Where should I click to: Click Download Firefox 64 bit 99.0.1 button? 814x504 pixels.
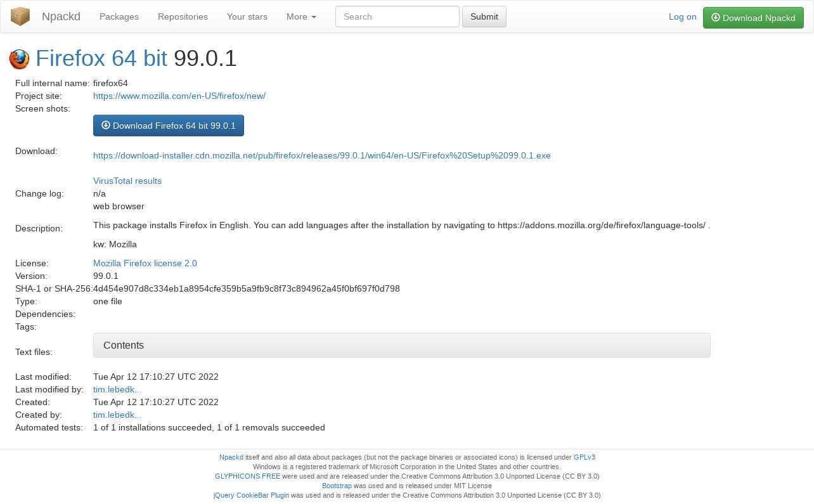coord(169,126)
